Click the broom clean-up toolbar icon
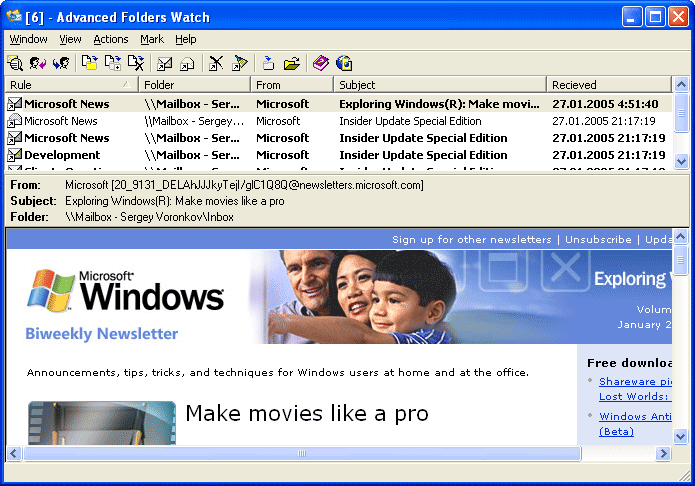Image resolution: width=695 pixels, height=486 pixels. point(240,63)
